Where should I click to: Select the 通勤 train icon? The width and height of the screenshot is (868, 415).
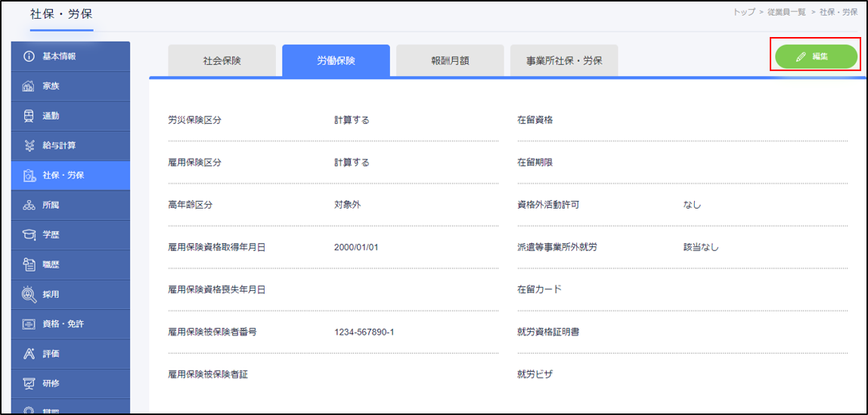tap(29, 116)
